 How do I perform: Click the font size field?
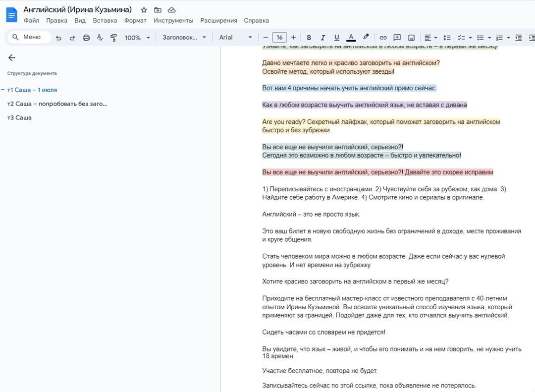coord(279,38)
